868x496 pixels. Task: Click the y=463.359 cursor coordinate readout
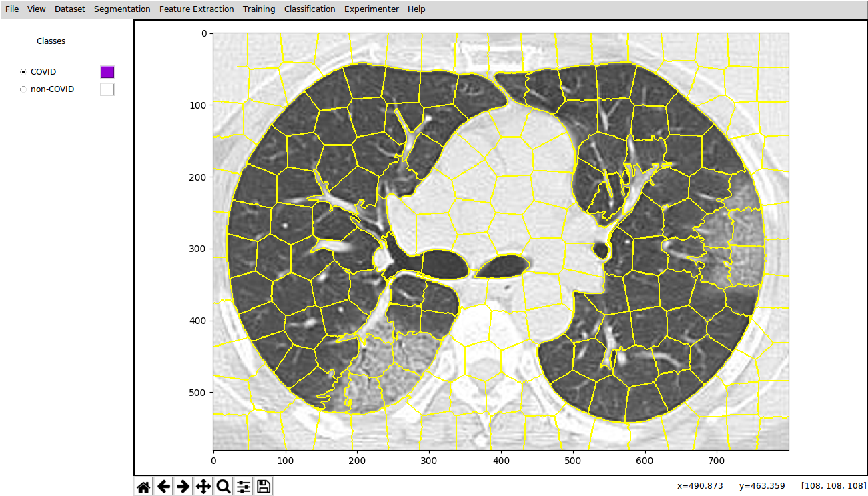click(x=762, y=485)
